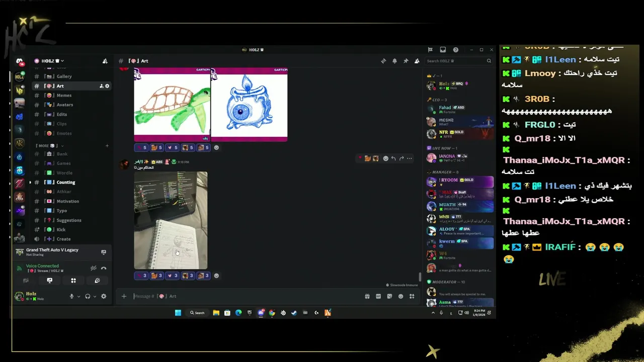Image resolution: width=644 pixels, height=362 pixels.
Task: Open notification settings bell icon
Action: tap(394, 61)
